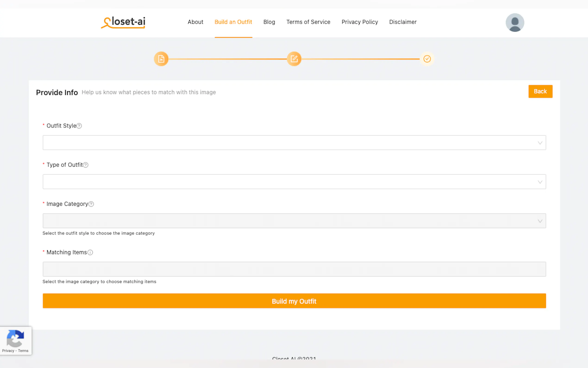The width and height of the screenshot is (588, 368).
Task: Click Type of Outfit help icon
Action: click(x=86, y=165)
